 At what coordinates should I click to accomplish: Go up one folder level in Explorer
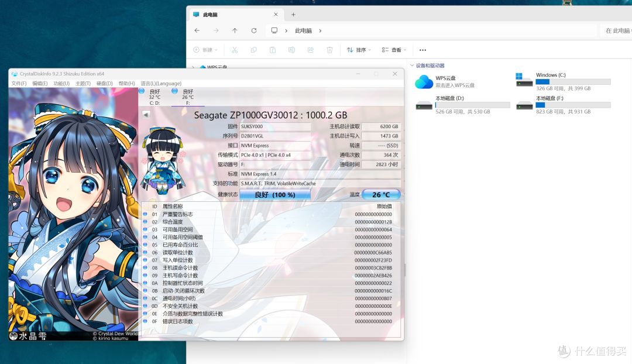click(235, 30)
